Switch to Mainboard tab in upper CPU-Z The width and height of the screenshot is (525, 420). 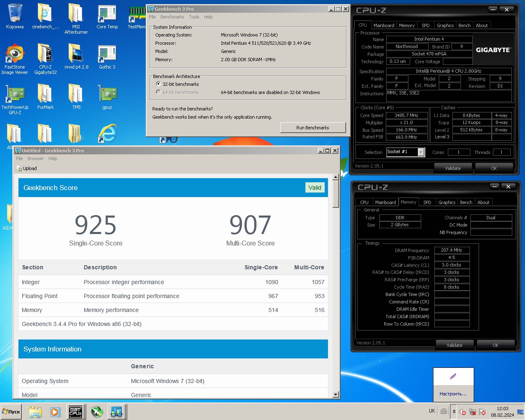pos(384,25)
